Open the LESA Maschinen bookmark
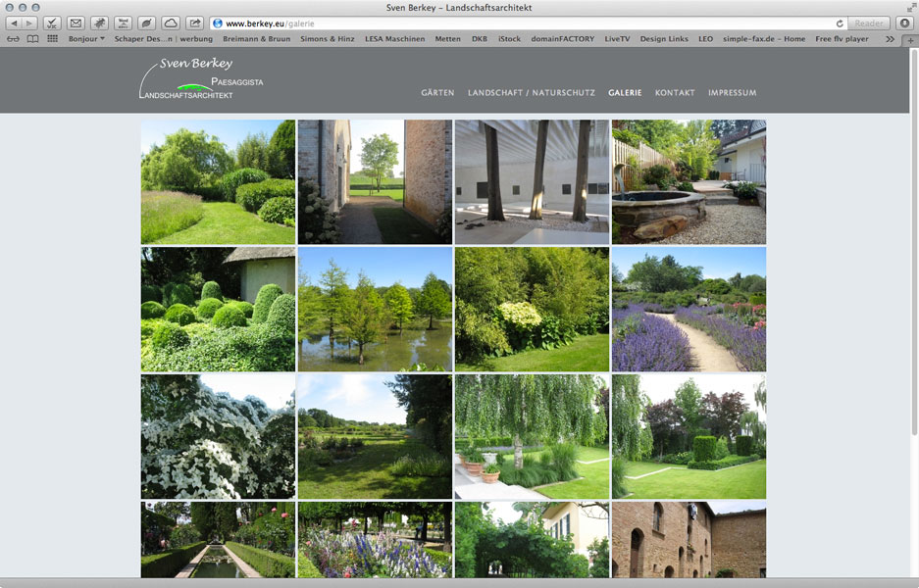 tap(394, 38)
